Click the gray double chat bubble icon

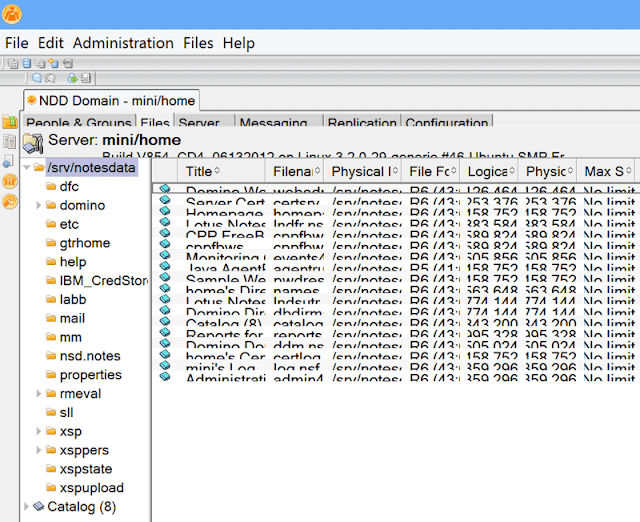(x=50, y=78)
